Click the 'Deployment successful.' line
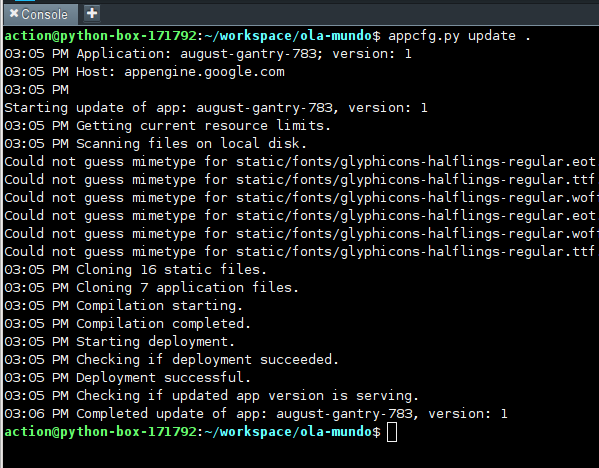The width and height of the screenshot is (599, 468). [128, 377]
